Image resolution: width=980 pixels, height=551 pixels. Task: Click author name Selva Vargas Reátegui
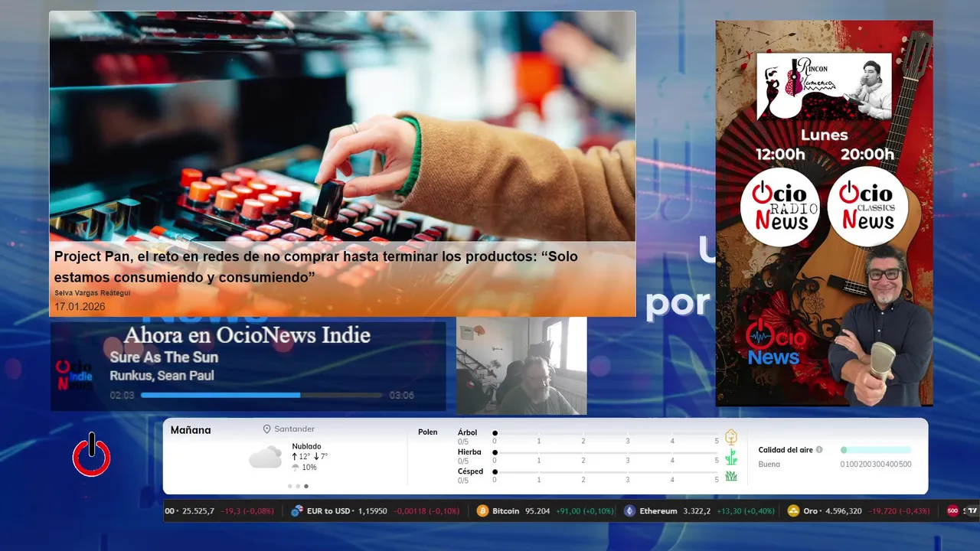click(92, 293)
